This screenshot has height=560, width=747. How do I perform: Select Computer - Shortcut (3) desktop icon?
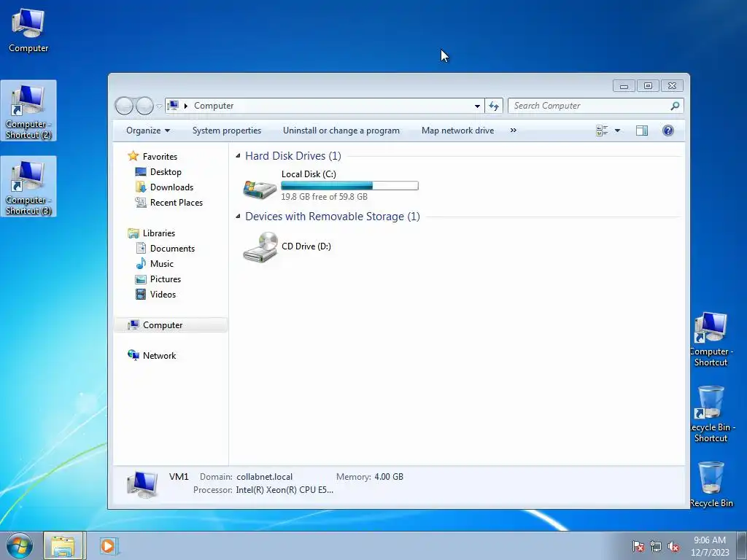(28, 186)
